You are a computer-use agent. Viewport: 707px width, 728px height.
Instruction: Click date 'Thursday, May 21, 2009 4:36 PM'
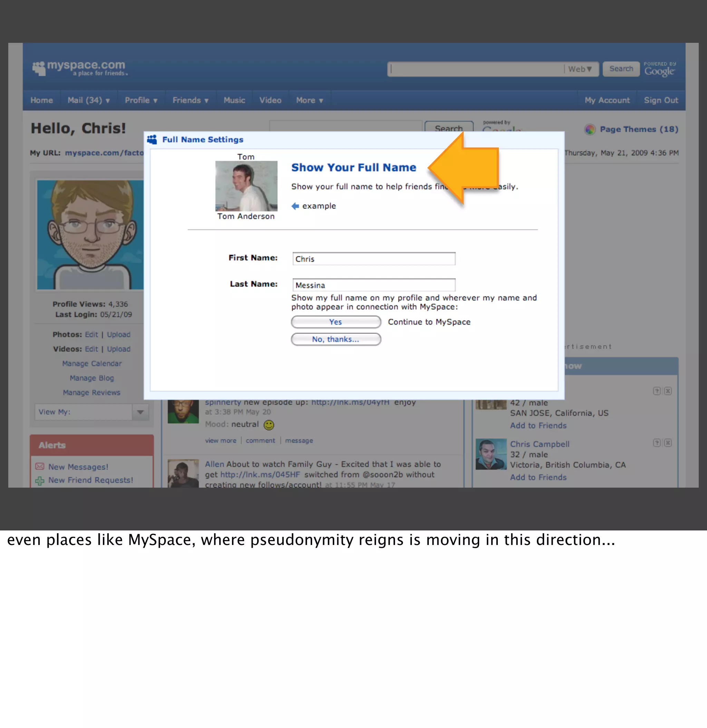[x=621, y=153]
